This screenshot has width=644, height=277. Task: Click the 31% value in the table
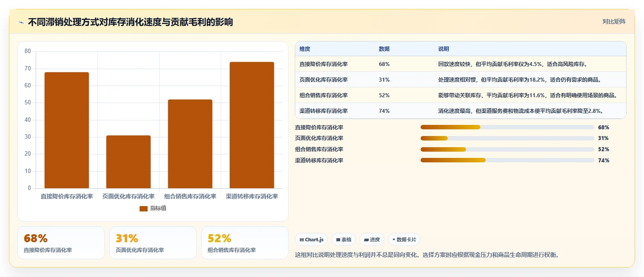coord(384,80)
